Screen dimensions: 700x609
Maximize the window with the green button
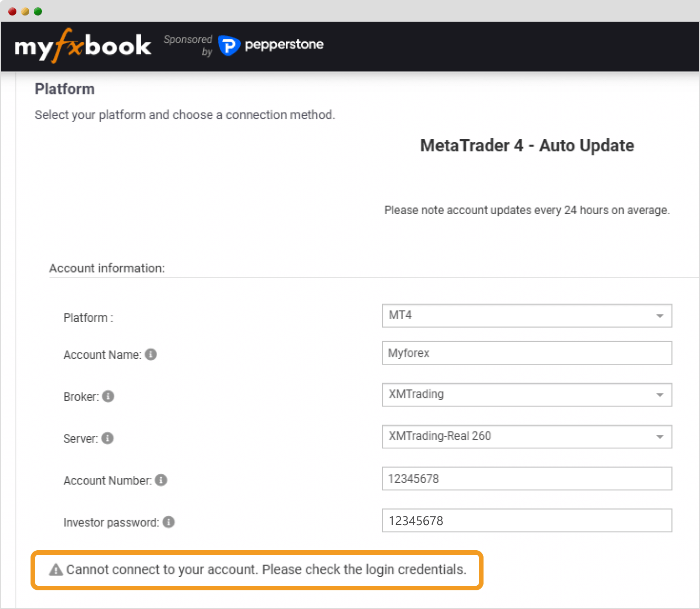38,11
